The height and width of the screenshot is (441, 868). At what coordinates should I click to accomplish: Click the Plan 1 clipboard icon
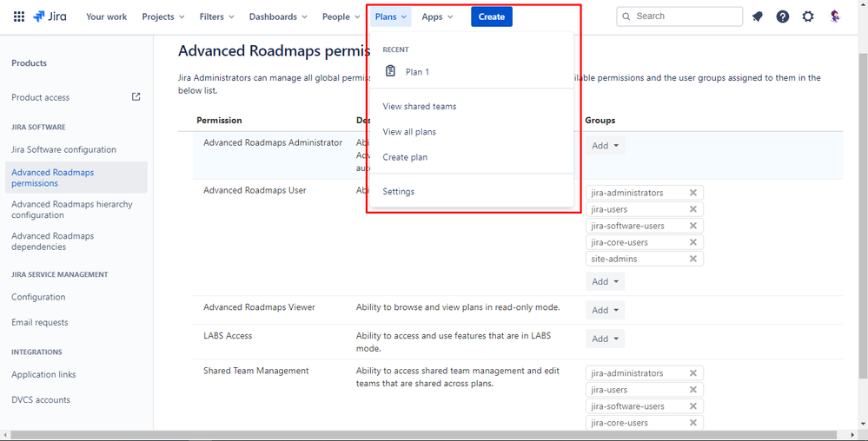tap(390, 71)
